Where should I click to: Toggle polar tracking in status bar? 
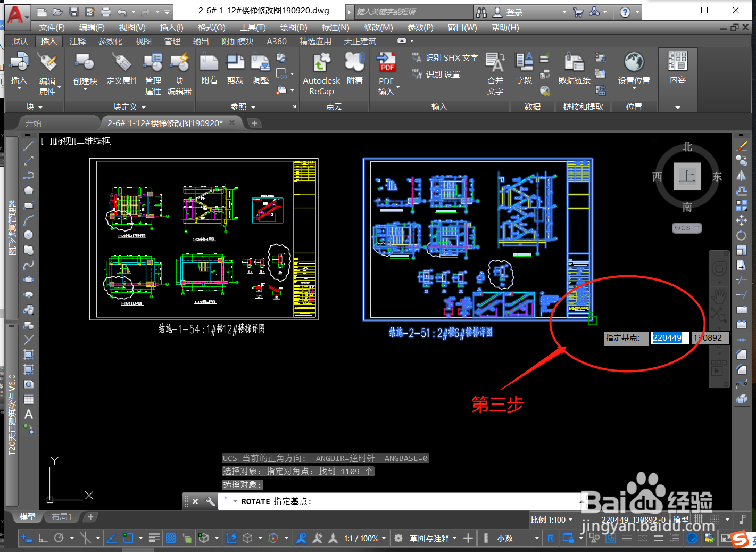click(x=59, y=538)
